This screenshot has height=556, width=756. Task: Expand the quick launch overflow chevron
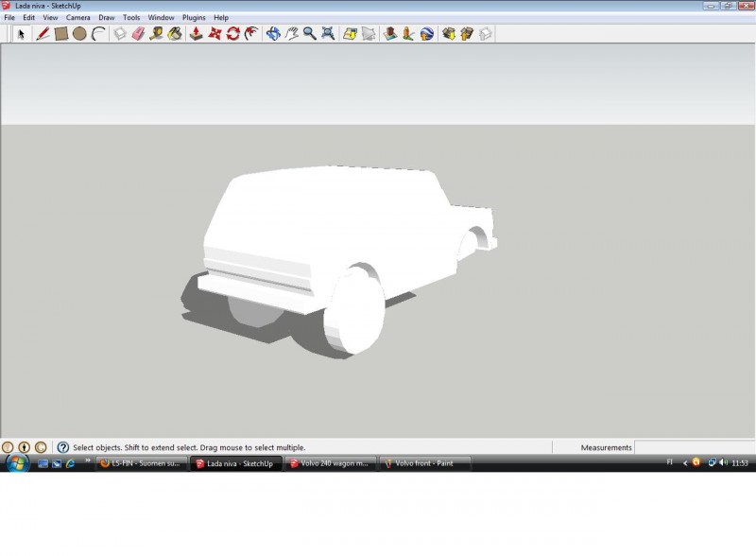coord(88,460)
